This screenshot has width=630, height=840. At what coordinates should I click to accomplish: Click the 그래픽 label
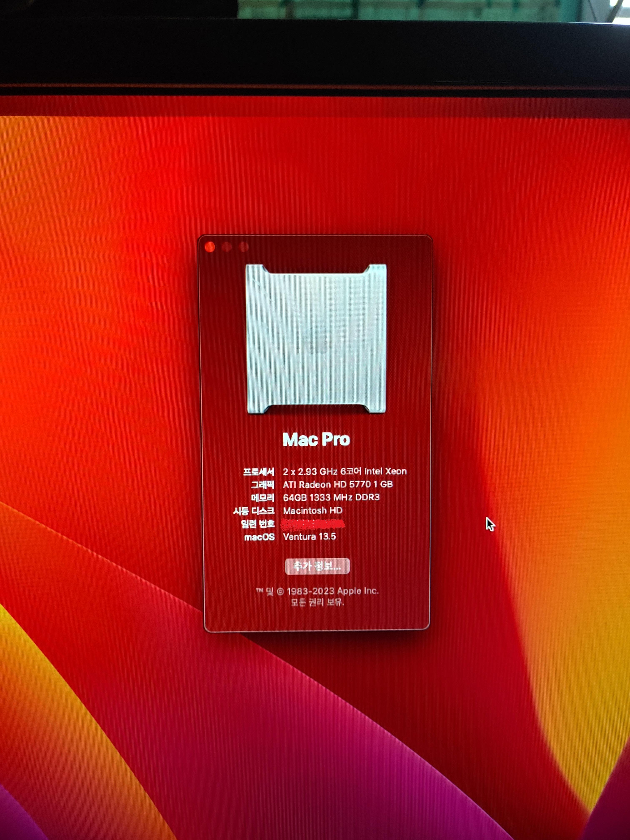262,485
